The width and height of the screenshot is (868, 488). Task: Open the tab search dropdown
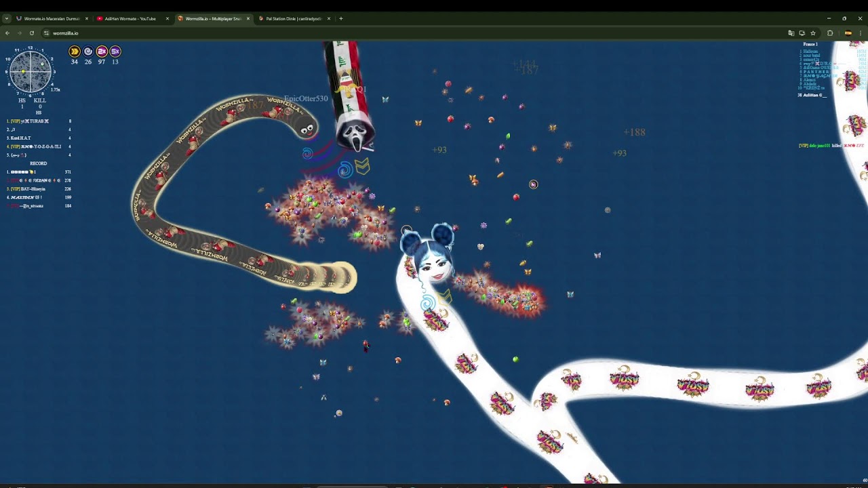(x=7, y=18)
